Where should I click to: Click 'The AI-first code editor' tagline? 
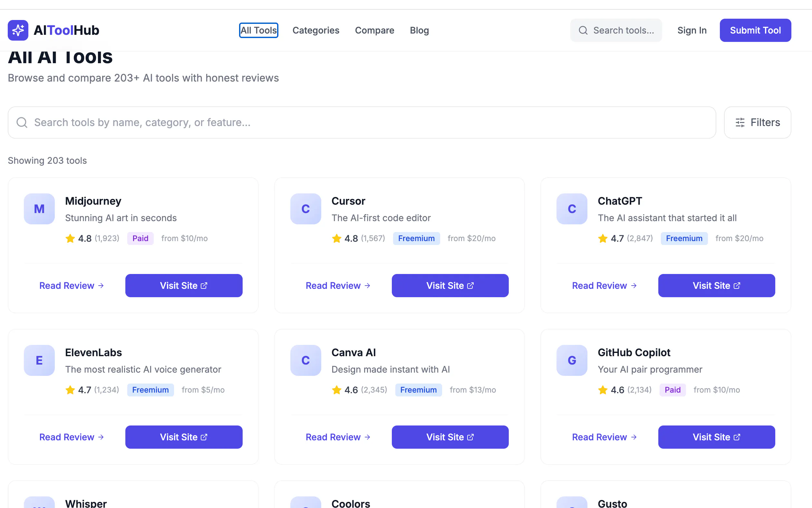tap(381, 218)
